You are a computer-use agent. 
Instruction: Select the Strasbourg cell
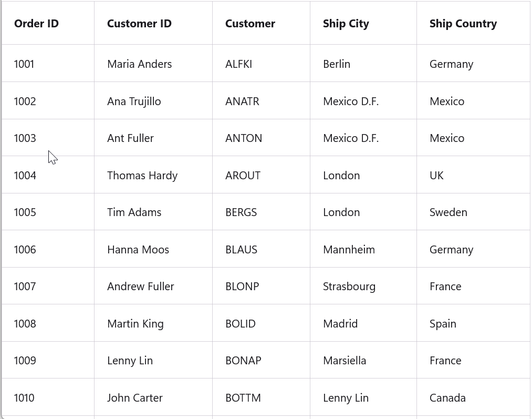point(349,287)
